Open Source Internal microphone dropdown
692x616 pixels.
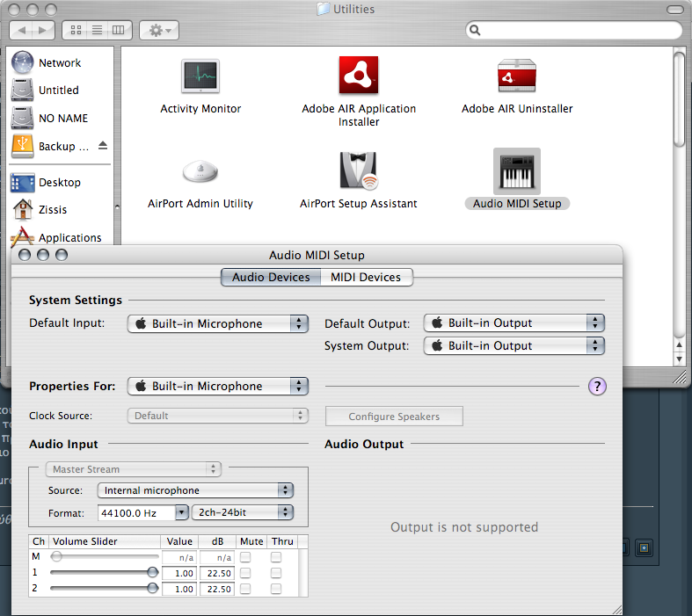(x=195, y=490)
